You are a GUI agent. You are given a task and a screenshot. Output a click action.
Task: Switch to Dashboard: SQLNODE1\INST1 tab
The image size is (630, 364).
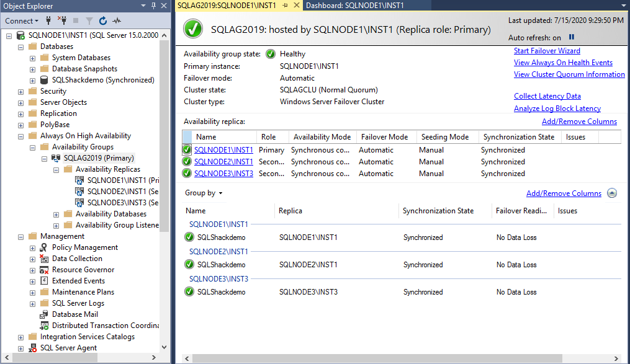pos(354,6)
